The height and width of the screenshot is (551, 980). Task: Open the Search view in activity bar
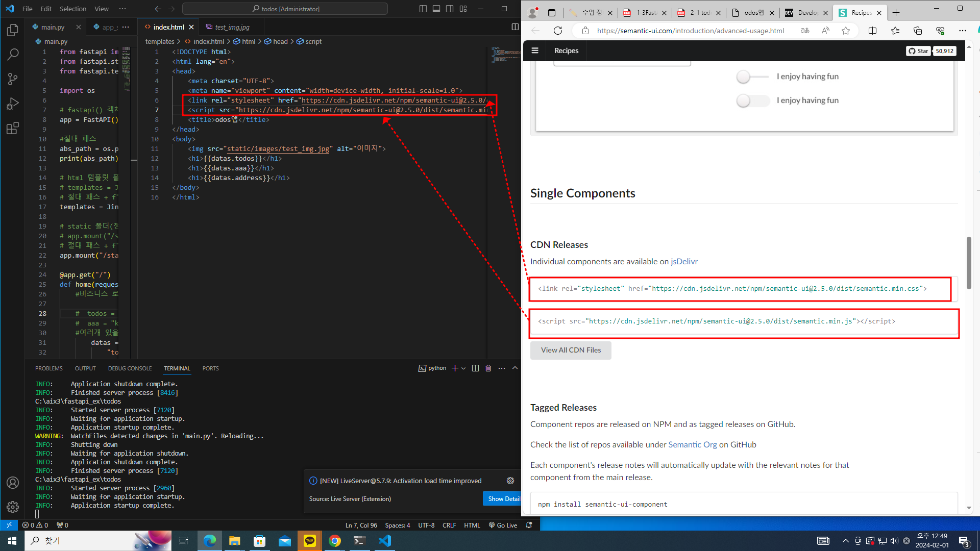click(13, 55)
